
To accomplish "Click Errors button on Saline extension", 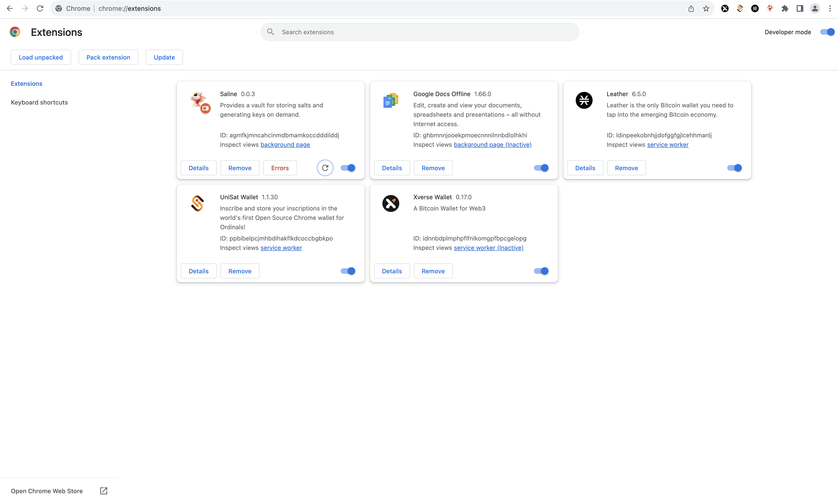I will pos(280,167).
